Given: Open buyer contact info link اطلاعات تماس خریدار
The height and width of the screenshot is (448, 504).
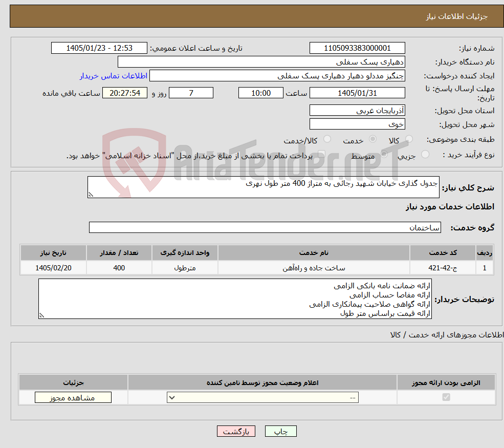Looking at the screenshot, I should [114, 76].
